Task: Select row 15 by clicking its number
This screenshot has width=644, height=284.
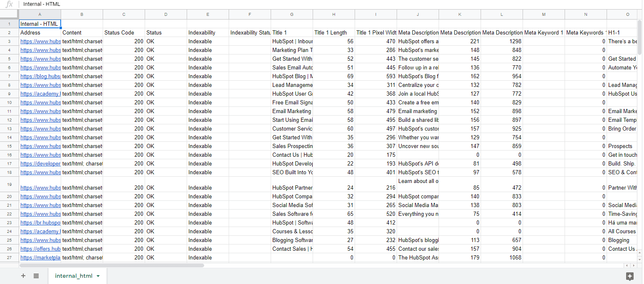Action: pyautogui.click(x=9, y=146)
